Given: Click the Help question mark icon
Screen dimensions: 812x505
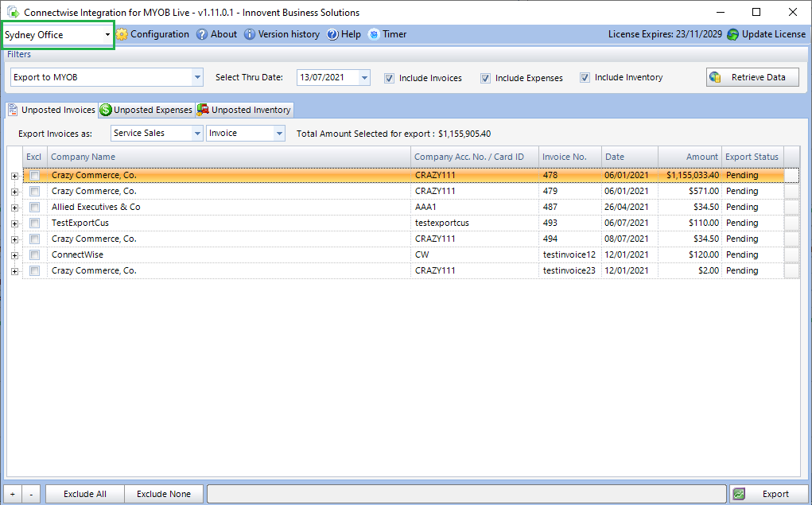Looking at the screenshot, I should pyautogui.click(x=332, y=35).
